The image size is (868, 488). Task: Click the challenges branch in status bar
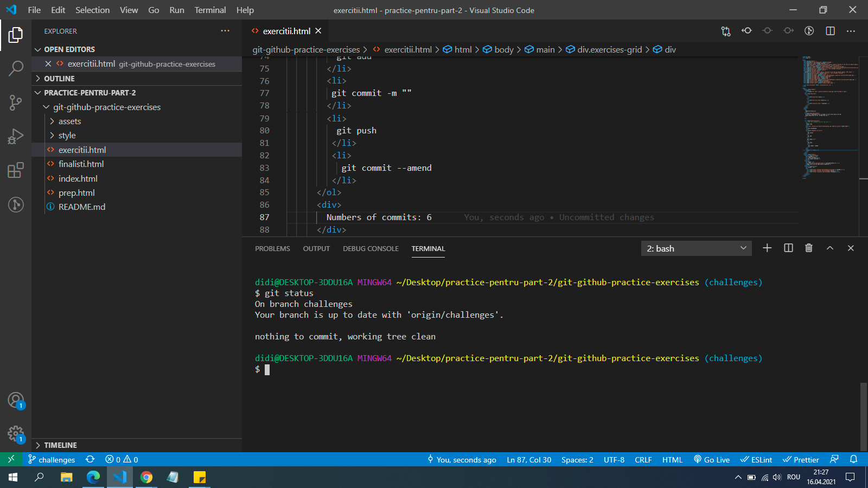pos(52,460)
